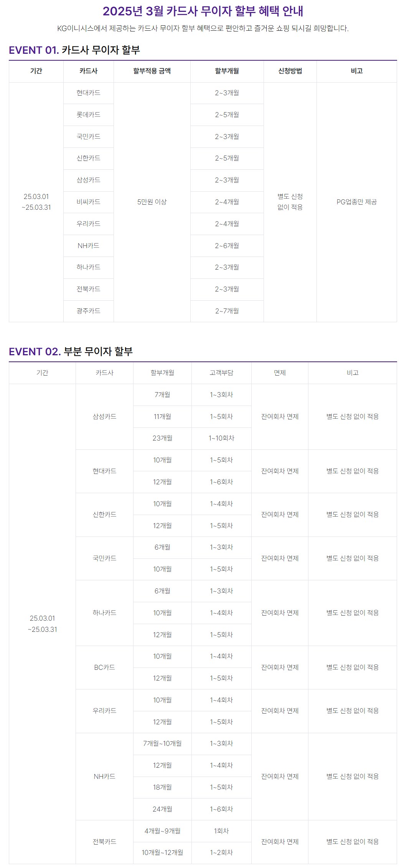Image resolution: width=399 pixels, height=868 pixels.
Task: Click the 2~6개월 cell for NH카드
Action: pyautogui.click(x=227, y=245)
